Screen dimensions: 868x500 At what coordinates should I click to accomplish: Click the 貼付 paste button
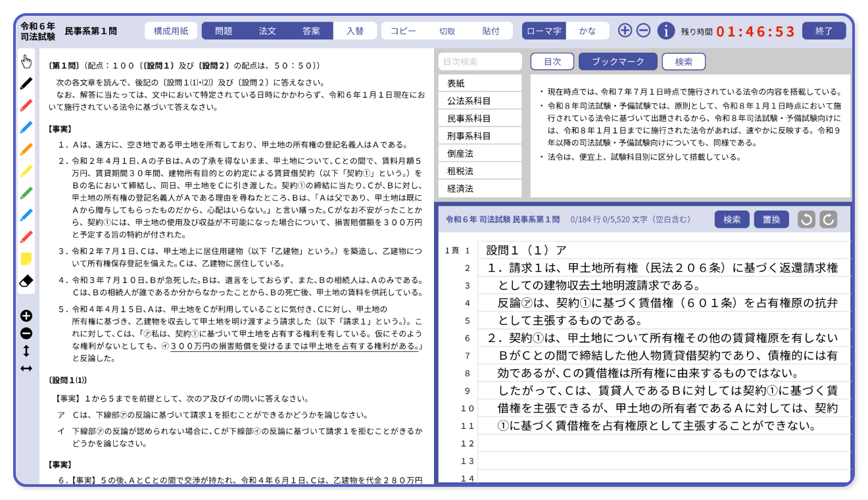point(491,31)
